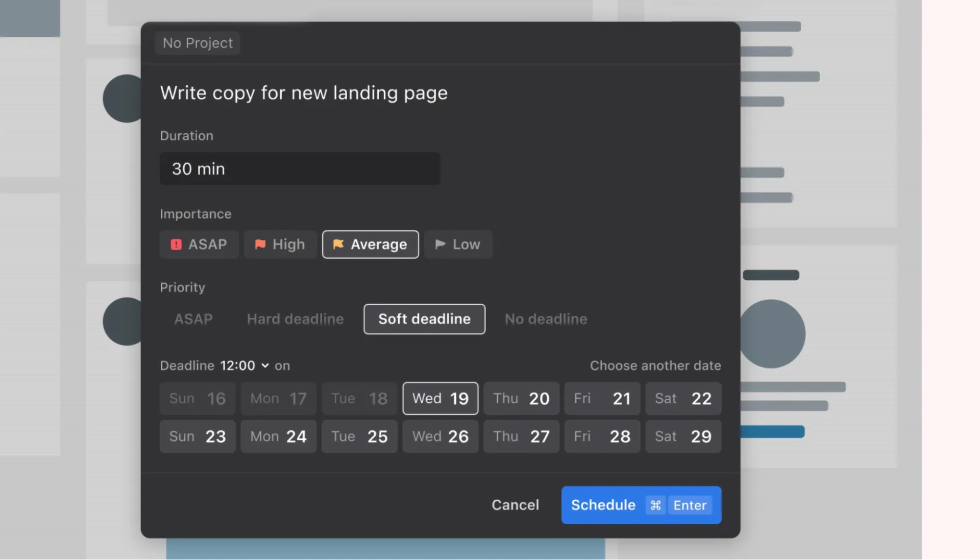Choose the Soft deadline option
The image size is (980, 560).
click(x=424, y=319)
